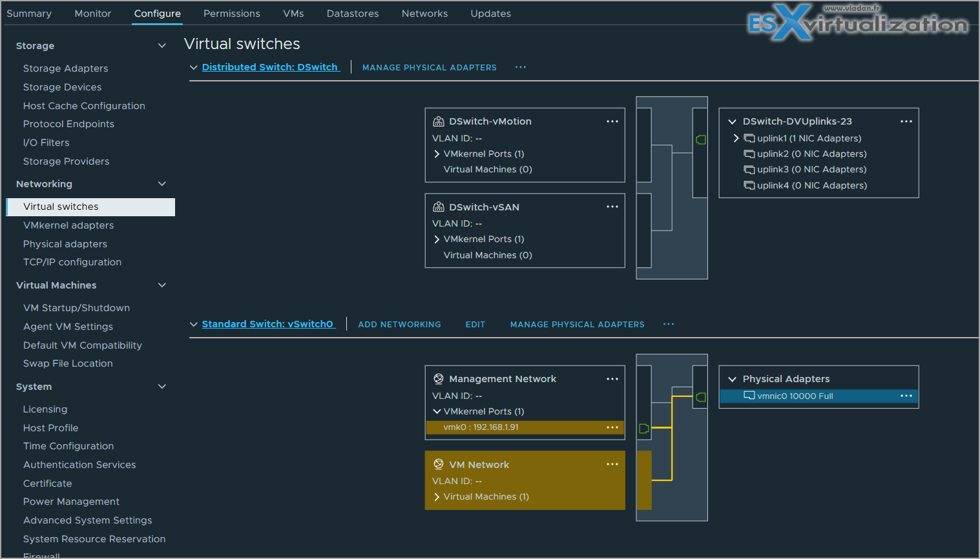Collapse the Virtual Machines section

[x=162, y=285]
